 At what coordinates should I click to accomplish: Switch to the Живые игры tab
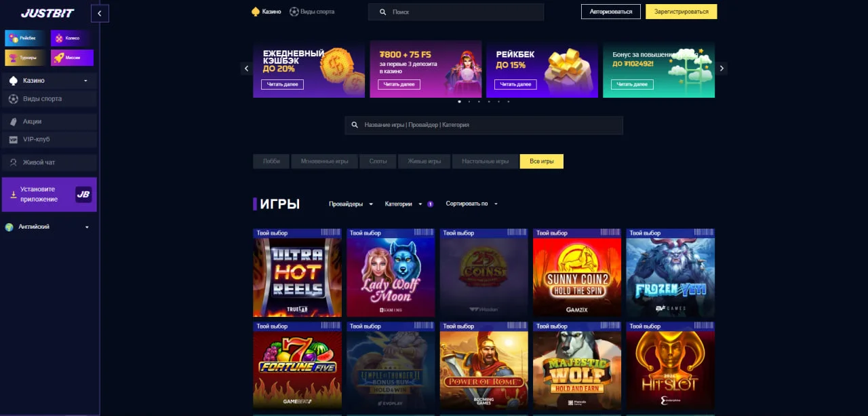pos(425,162)
